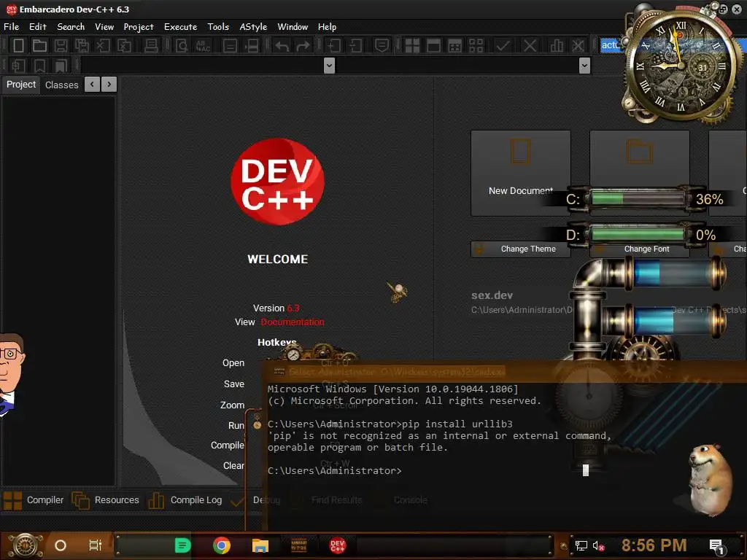Click the cmd prompt line 'C:\Users\Administrator>'
Viewport: 747px width, 560px height.
coord(334,470)
